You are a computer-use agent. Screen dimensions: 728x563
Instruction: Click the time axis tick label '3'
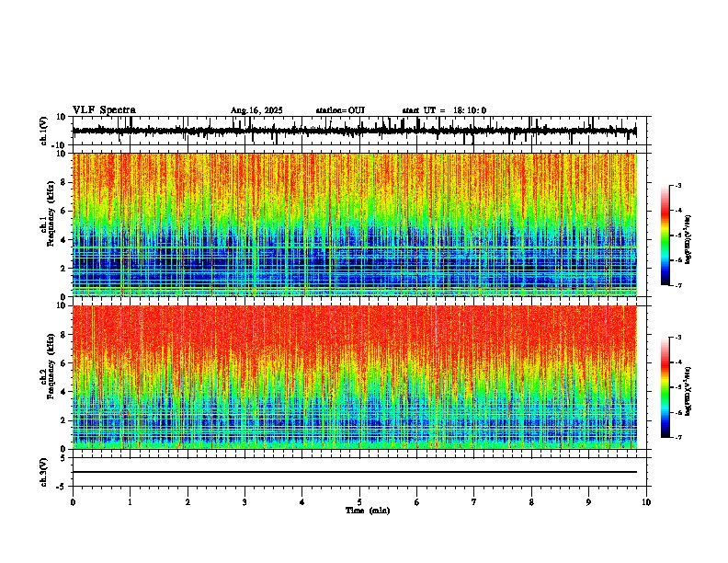coord(245,502)
